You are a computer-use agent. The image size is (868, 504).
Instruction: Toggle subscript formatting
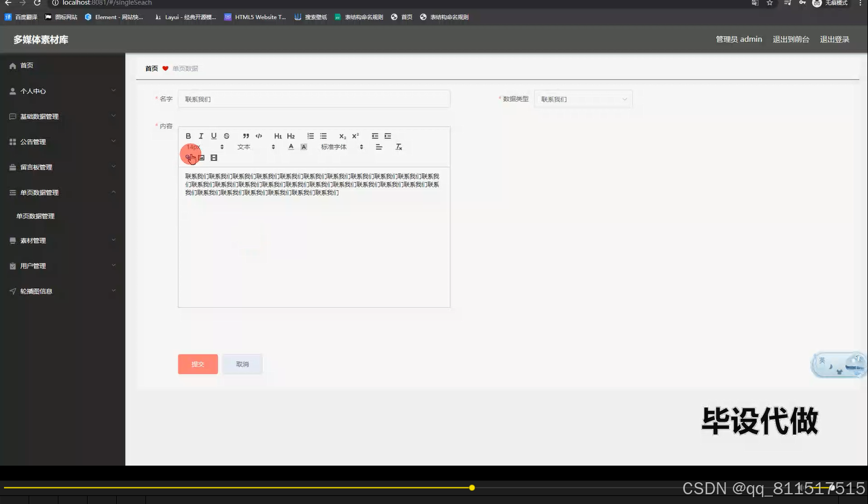tap(342, 136)
